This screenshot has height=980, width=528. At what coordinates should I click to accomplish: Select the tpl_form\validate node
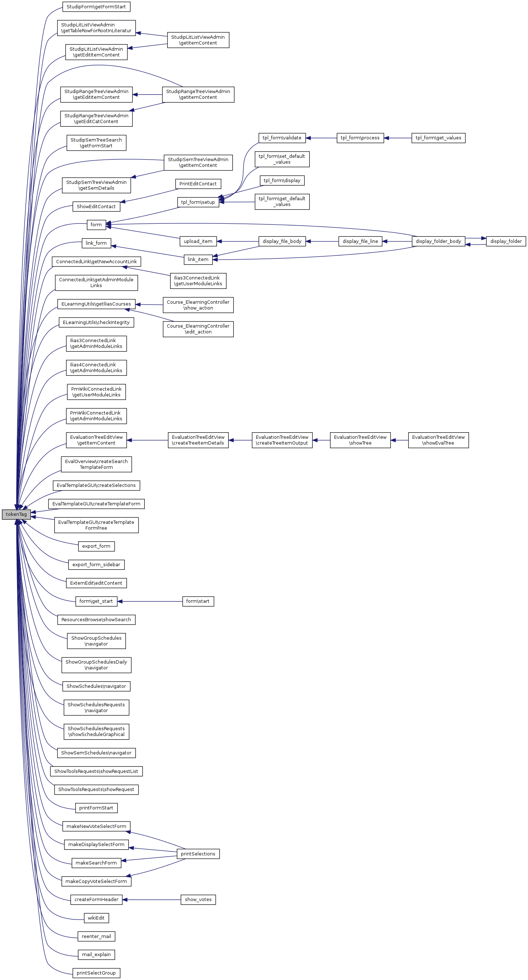click(x=282, y=138)
